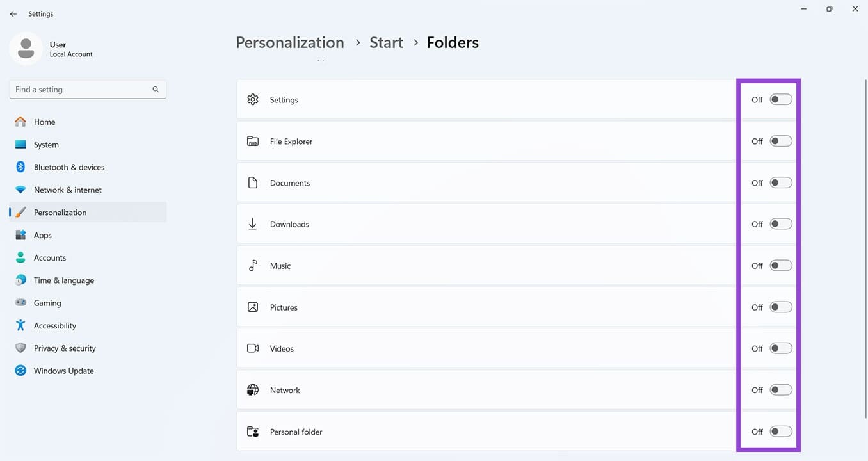The height and width of the screenshot is (461, 868).
Task: Click the File Explorer icon
Action: [252, 141]
